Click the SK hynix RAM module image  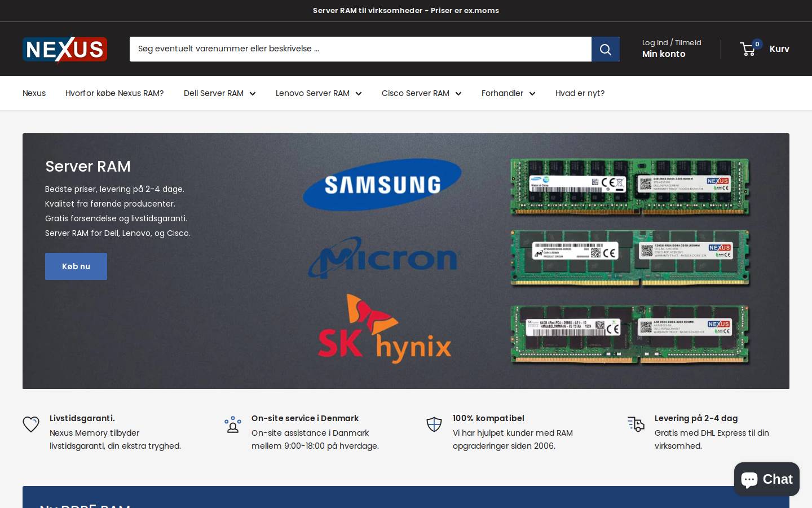tap(630, 335)
